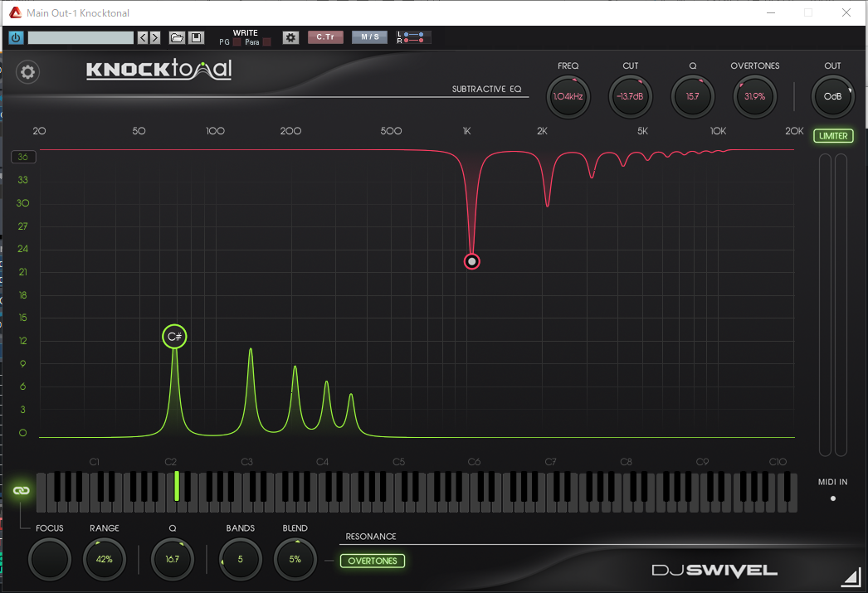Click the Knocktonal logo
868x593 pixels.
[x=158, y=70]
